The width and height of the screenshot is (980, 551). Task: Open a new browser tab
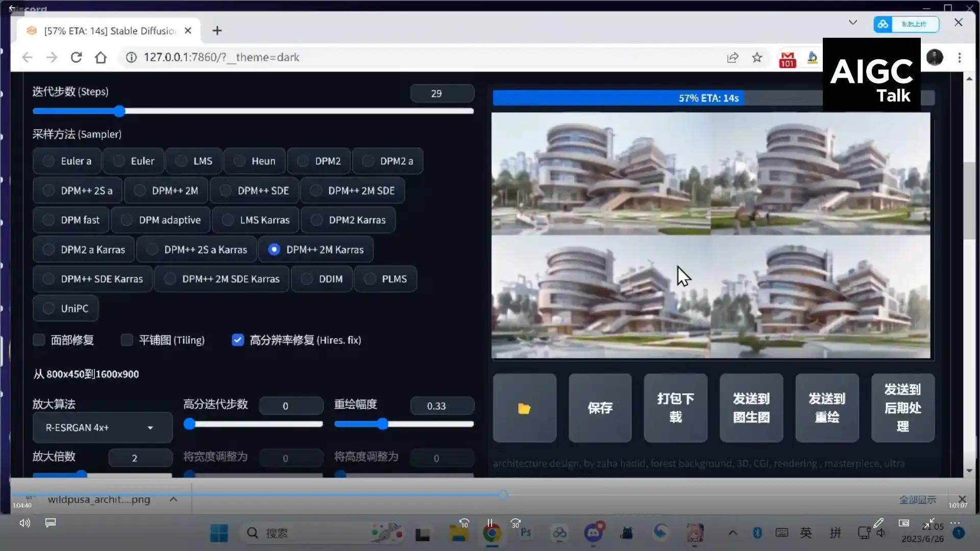point(217,31)
